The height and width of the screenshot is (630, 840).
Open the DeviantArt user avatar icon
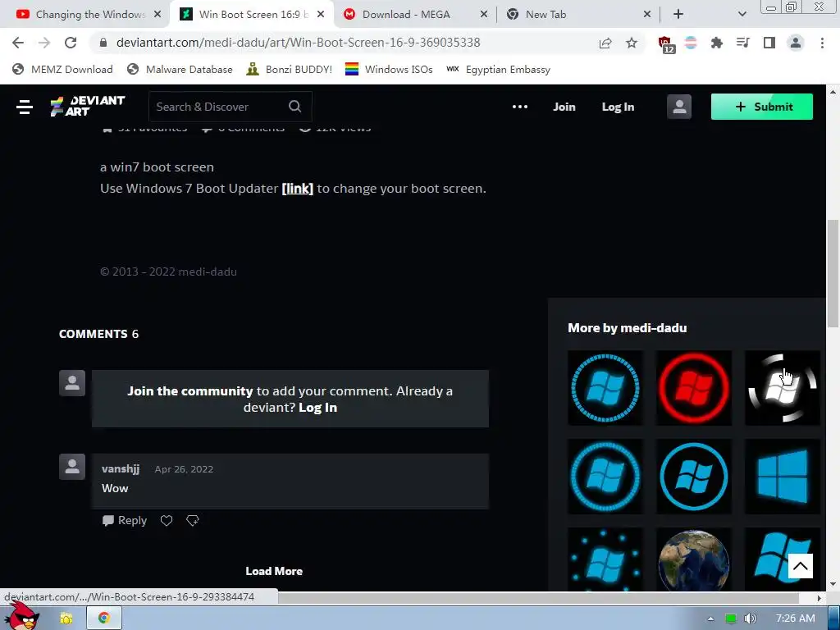point(679,107)
